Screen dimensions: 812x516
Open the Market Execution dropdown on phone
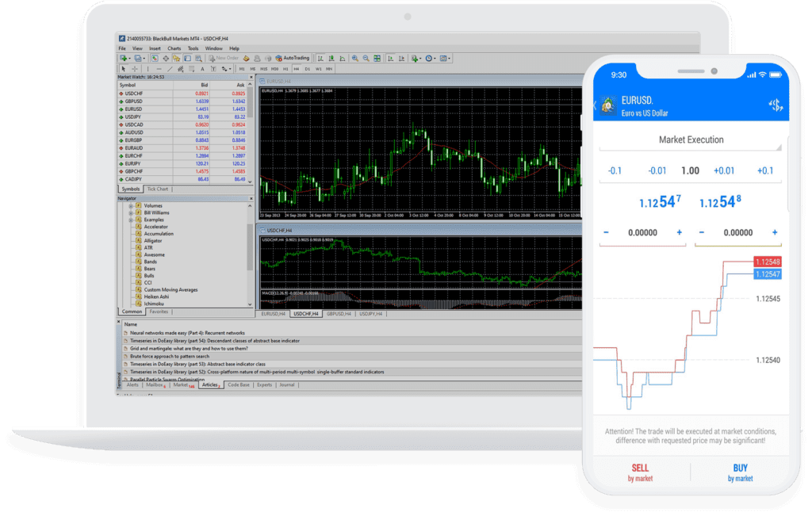[x=691, y=140]
